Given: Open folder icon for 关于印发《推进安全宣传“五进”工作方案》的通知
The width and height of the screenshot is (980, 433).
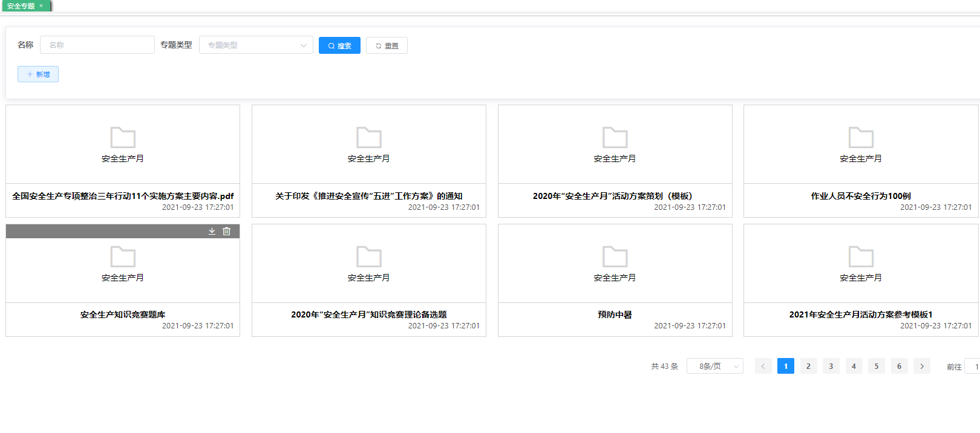Looking at the screenshot, I should [369, 137].
